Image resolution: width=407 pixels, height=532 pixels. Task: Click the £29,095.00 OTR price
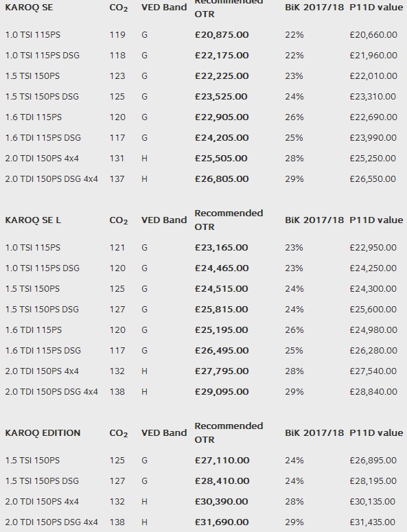point(222,391)
